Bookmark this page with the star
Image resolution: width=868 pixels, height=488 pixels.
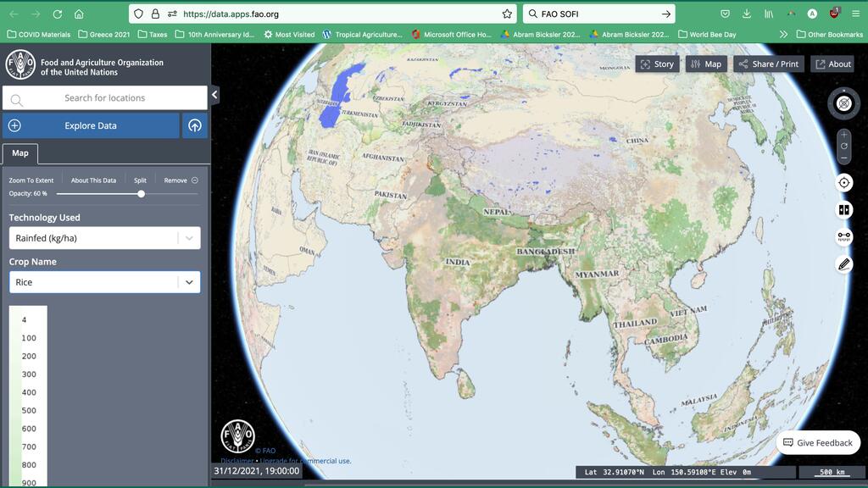click(507, 14)
